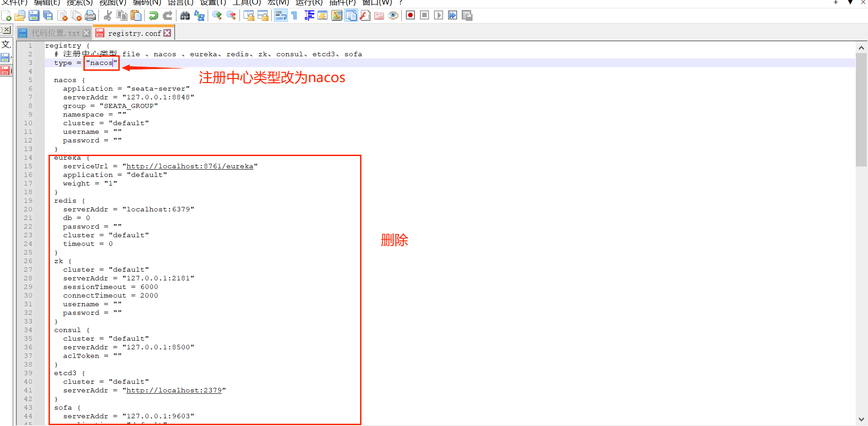Switch to the 代码位置.txt tab
Image resolution: width=868 pixels, height=426 pixels.
coord(55,33)
